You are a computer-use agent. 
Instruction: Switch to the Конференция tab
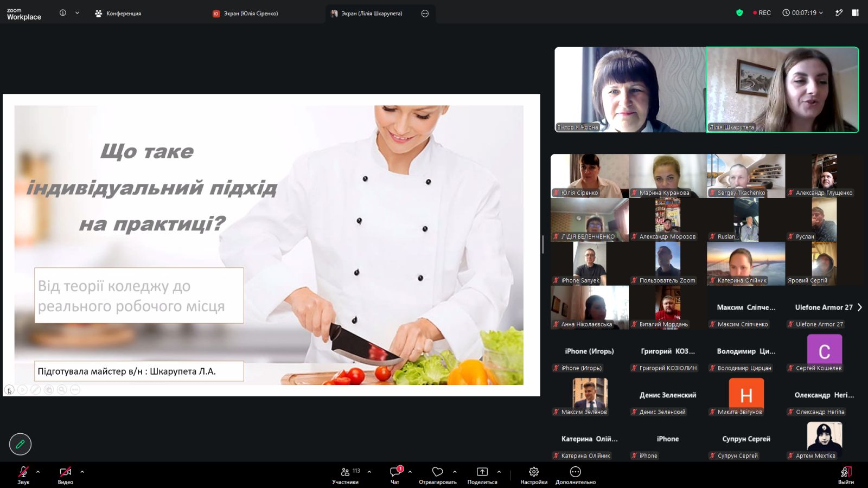point(118,14)
